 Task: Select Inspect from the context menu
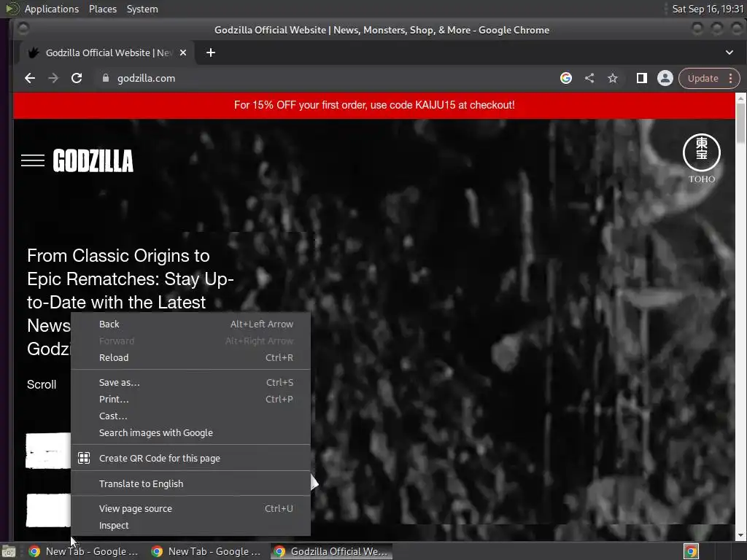point(190,525)
